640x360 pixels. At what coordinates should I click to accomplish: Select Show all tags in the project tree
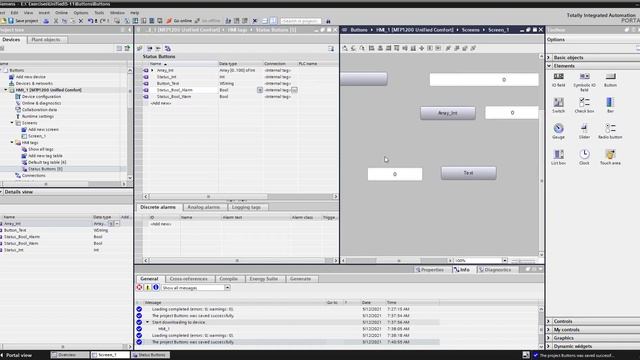(40, 149)
